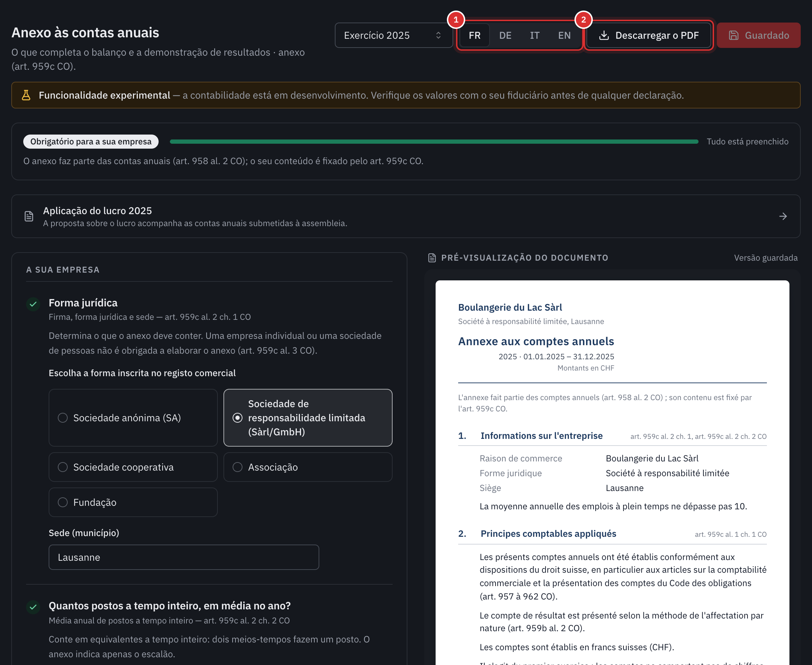Click the Siège row label in preview
The image size is (812, 665).
point(490,488)
